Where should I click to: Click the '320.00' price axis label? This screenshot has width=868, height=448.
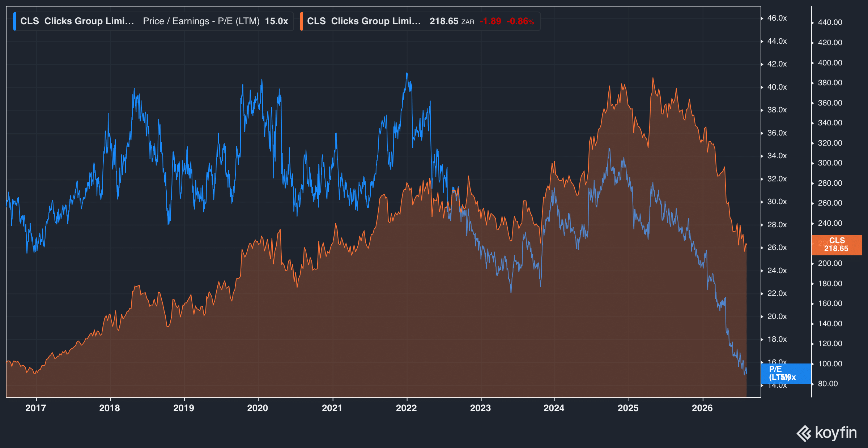[830, 143]
